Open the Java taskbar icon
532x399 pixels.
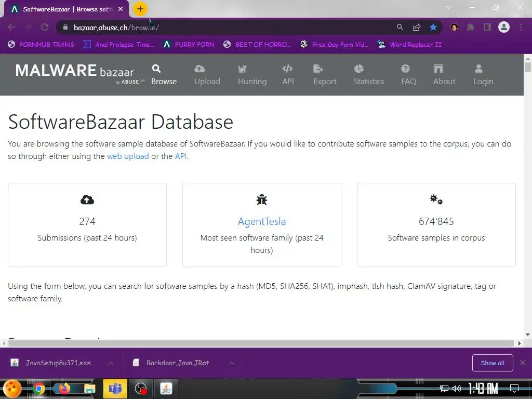click(166, 389)
